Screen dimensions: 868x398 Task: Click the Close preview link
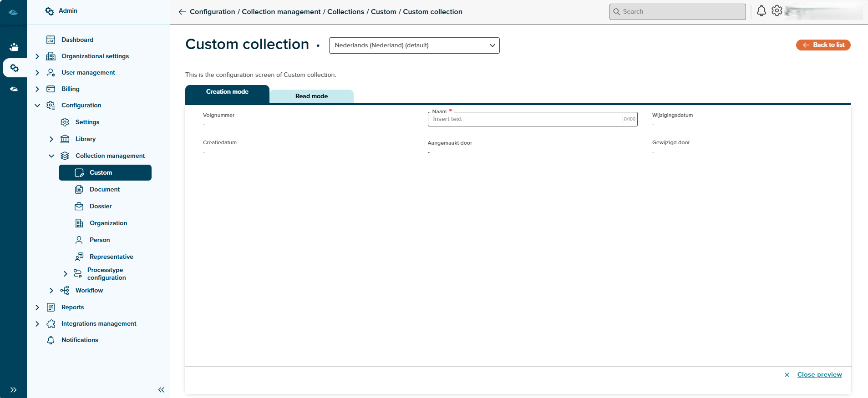[x=819, y=375]
